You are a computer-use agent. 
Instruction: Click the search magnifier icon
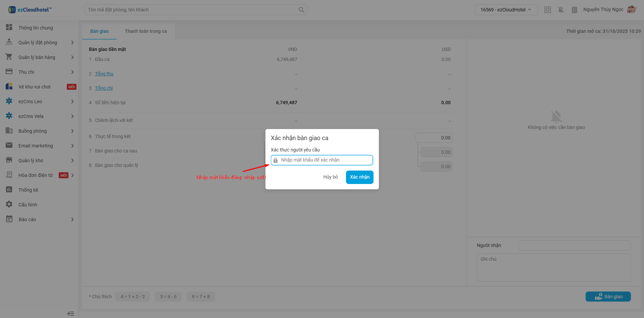coord(301,10)
